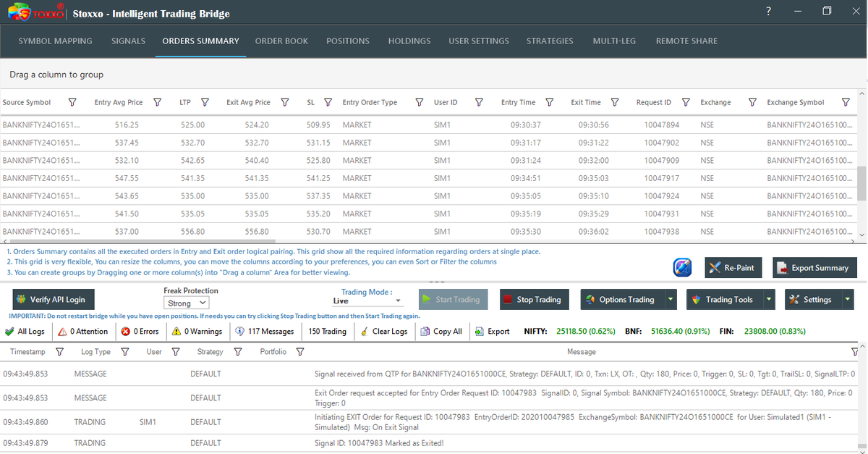Screen dimensions: 868x454
Task: Filter the Source Symbol column
Action: coord(72,103)
